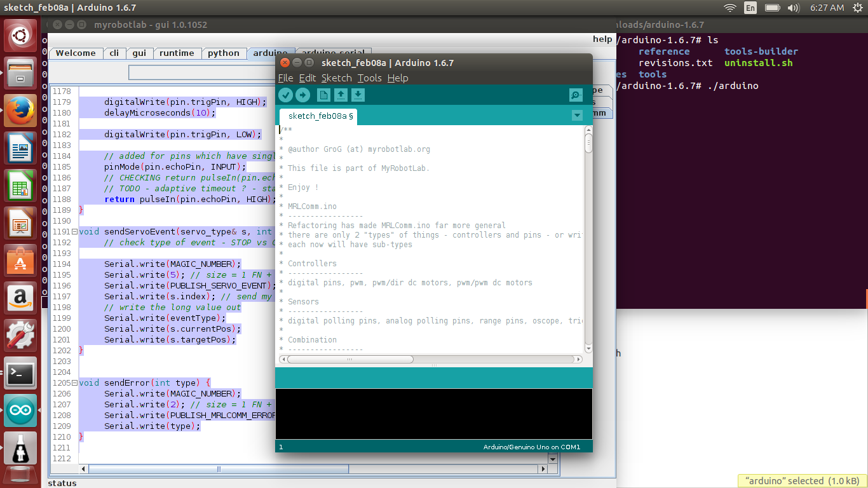
Task: Click the Arduino IDE launcher icon
Action: pyautogui.click(x=20, y=410)
